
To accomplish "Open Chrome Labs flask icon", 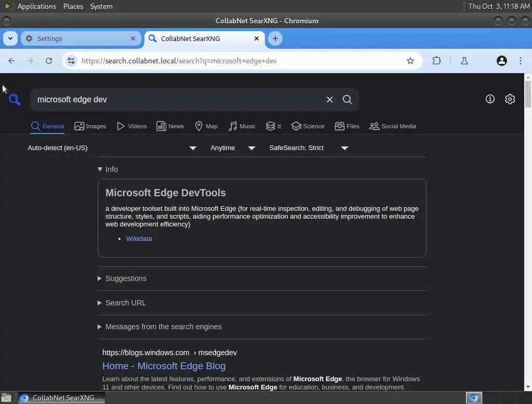I will tap(464, 61).
